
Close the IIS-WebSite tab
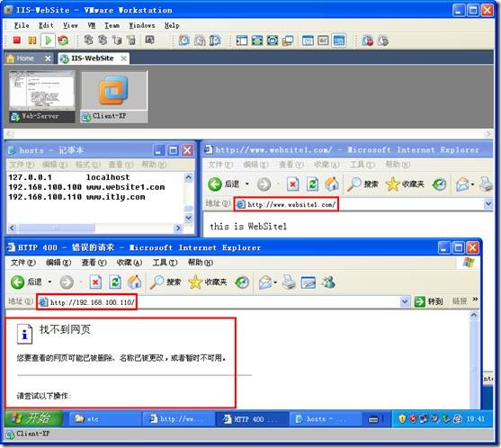(123, 58)
